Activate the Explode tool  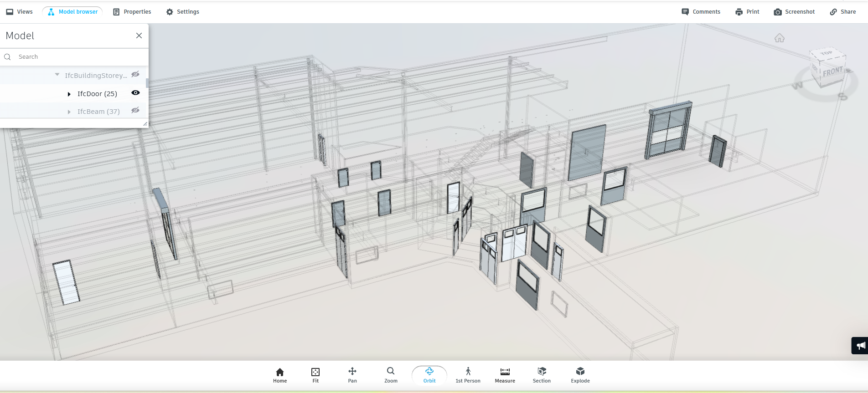click(580, 375)
